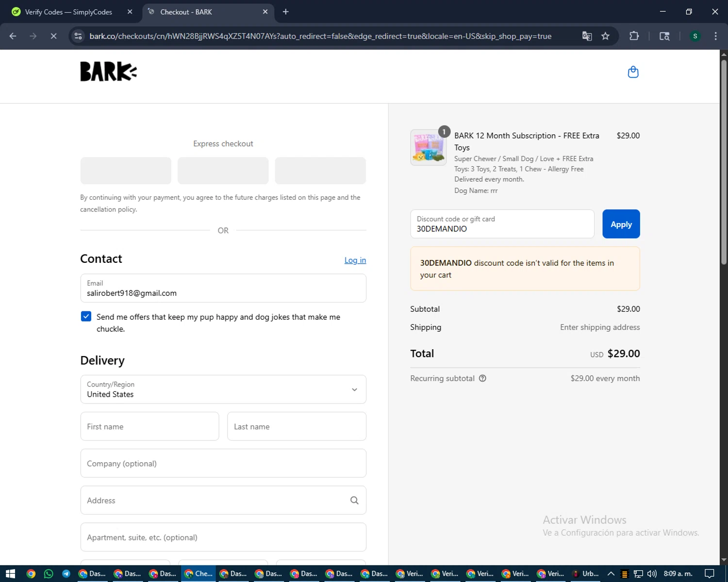Open the shopping bag cart icon
728x582 pixels.
coord(633,72)
